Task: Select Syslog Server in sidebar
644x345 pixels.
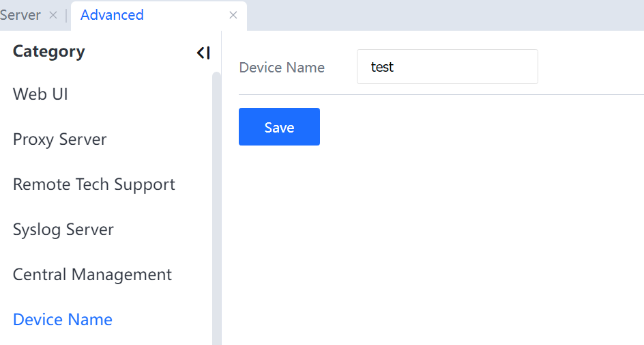Action: tap(63, 230)
